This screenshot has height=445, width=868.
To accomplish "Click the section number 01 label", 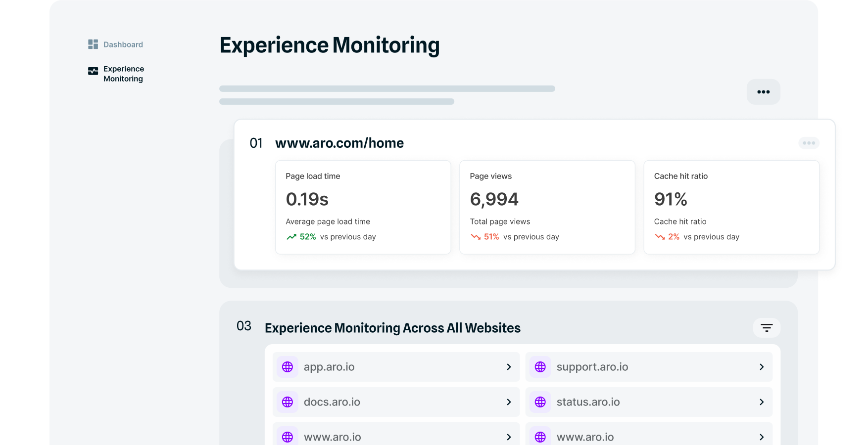I will pyautogui.click(x=256, y=143).
